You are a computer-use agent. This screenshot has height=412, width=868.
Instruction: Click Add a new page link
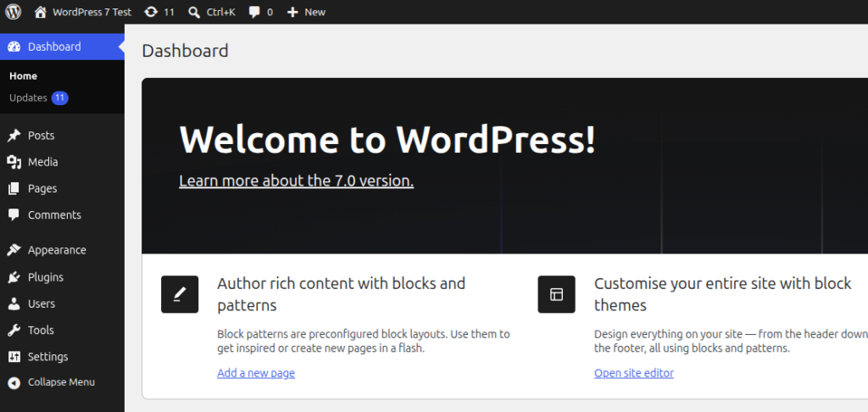click(x=256, y=373)
